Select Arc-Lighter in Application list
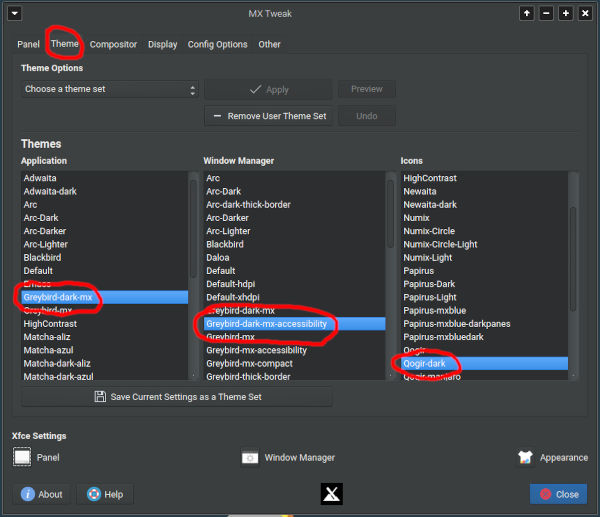600x517 pixels. pyautogui.click(x=104, y=244)
